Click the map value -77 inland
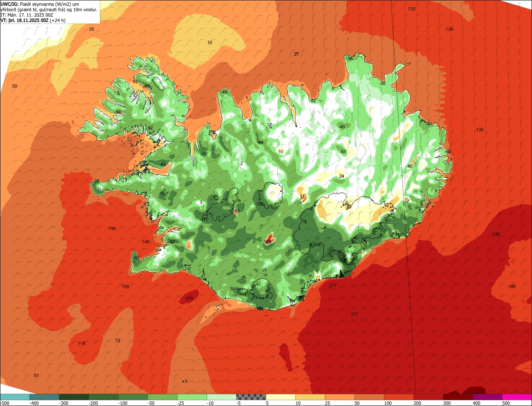 (x=203, y=154)
